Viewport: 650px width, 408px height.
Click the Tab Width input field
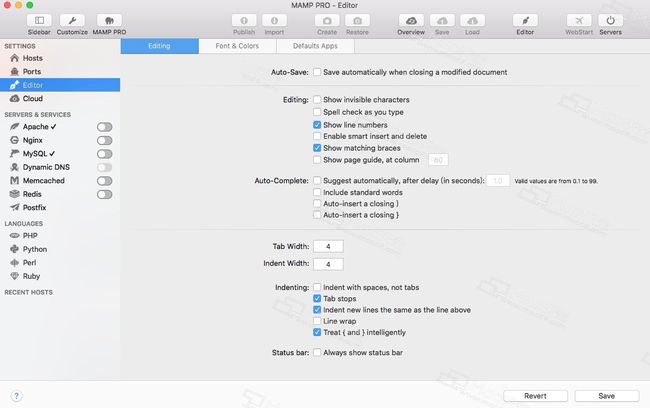(328, 246)
